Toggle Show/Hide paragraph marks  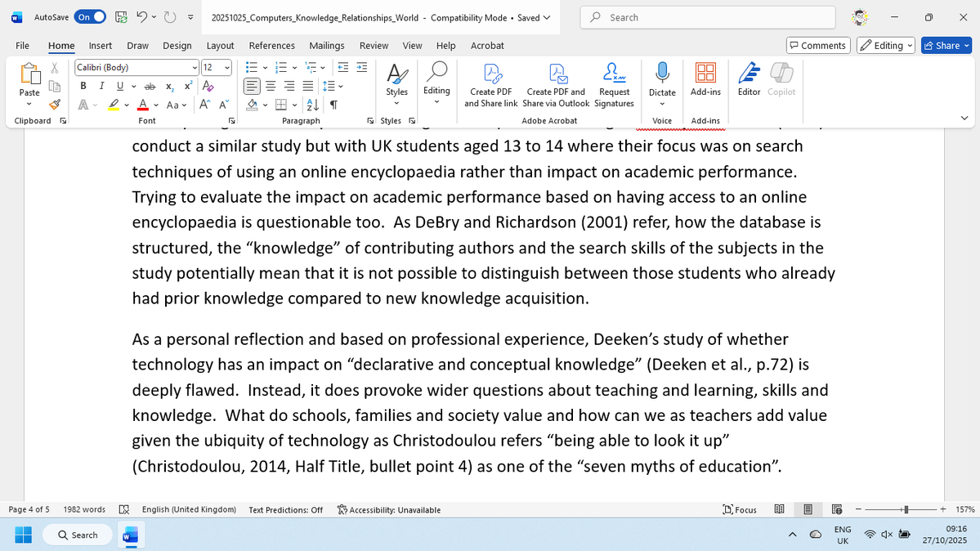tap(333, 105)
